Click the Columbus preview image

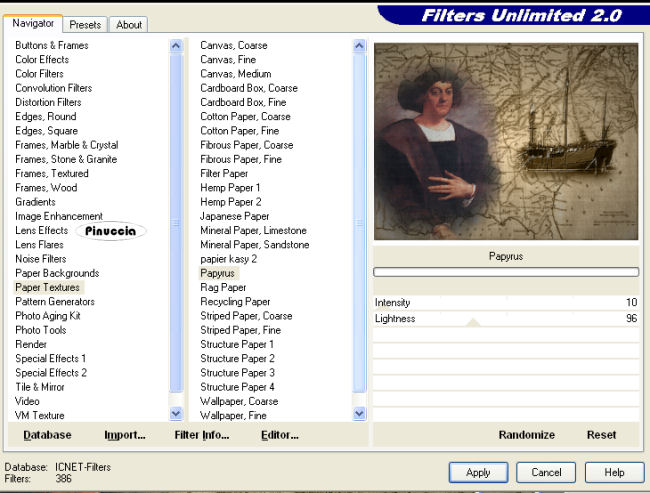click(506, 141)
